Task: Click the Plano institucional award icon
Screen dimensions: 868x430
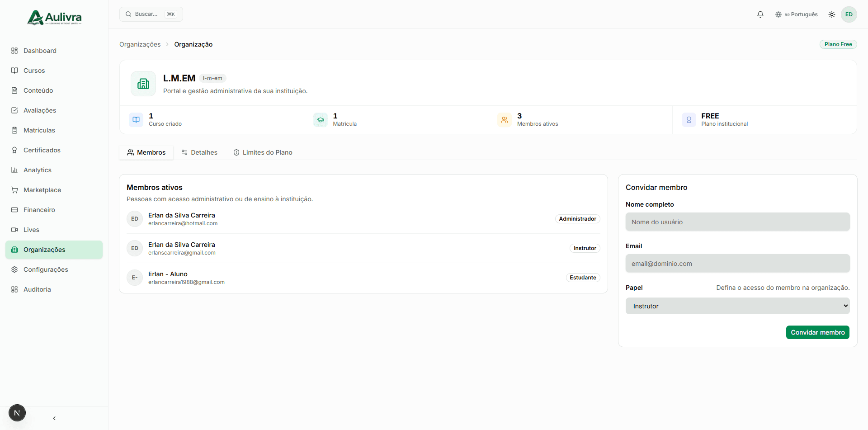Action: 689,120
